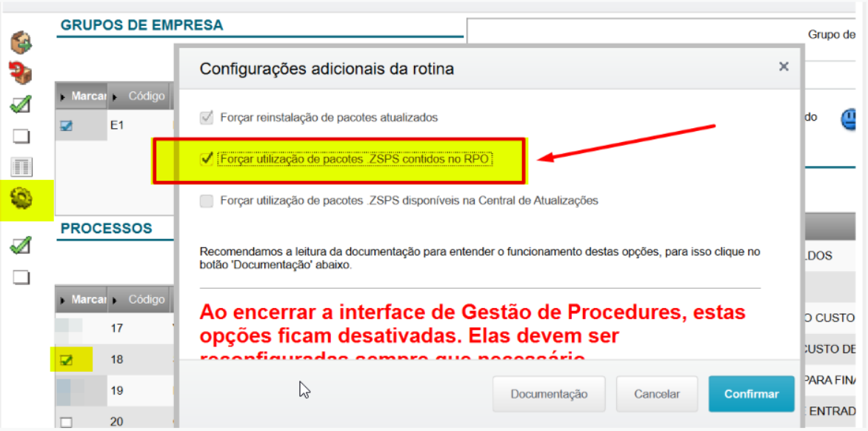
Task: Click the dialog title Configurações adicionais da rotina
Action: tap(327, 69)
